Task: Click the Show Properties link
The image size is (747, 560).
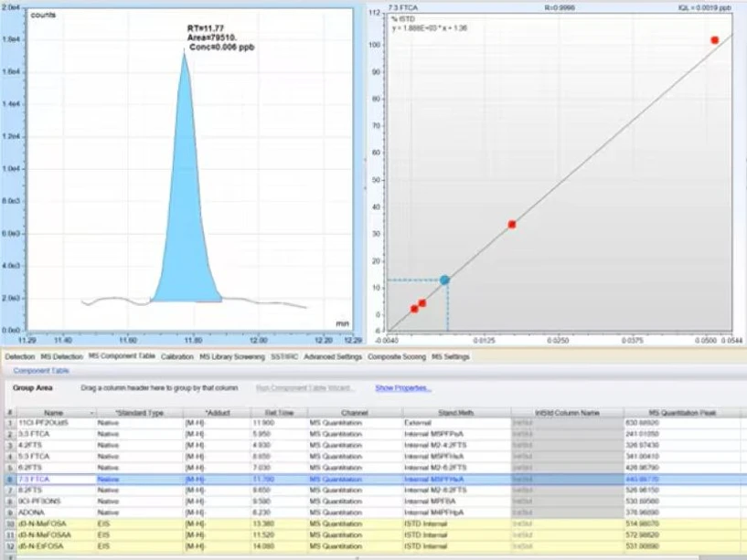Action: coord(403,388)
